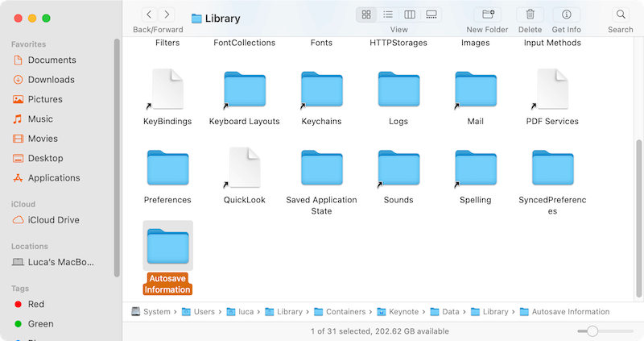Viewport: 644px width, 341px height.
Task: Click the New Folder toolbar icon
Action: (486, 15)
